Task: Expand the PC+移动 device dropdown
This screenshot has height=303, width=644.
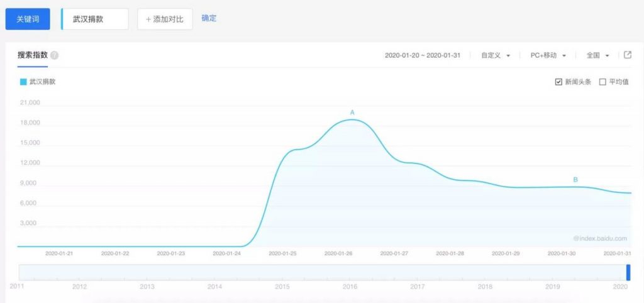Action: (548, 55)
